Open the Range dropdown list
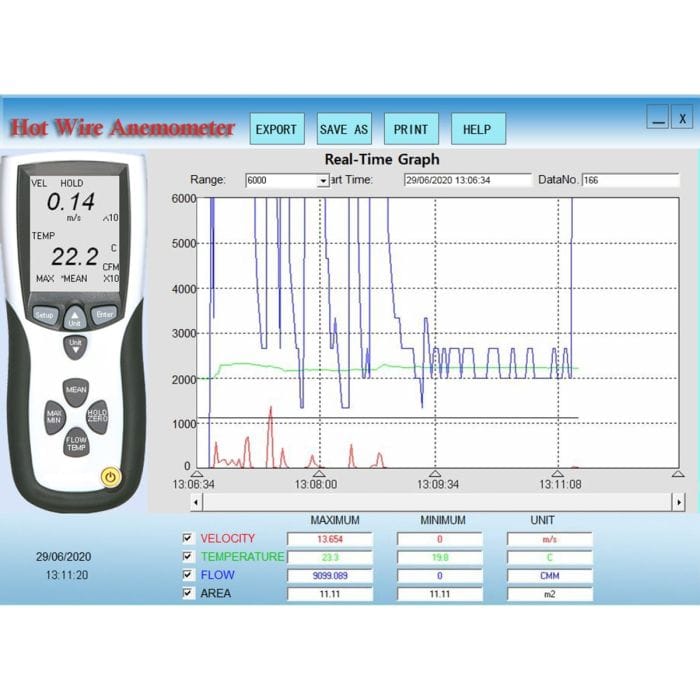Image resolution: width=700 pixels, height=700 pixels. tap(323, 181)
